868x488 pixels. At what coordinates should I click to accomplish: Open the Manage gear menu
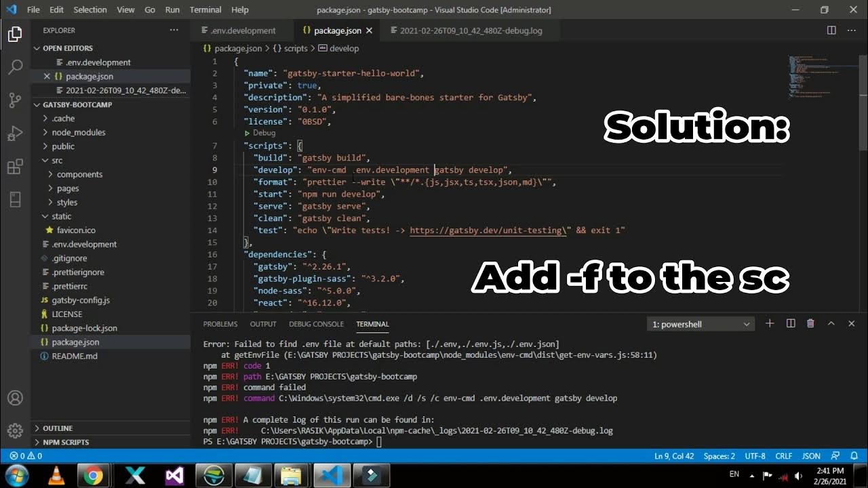tap(15, 430)
